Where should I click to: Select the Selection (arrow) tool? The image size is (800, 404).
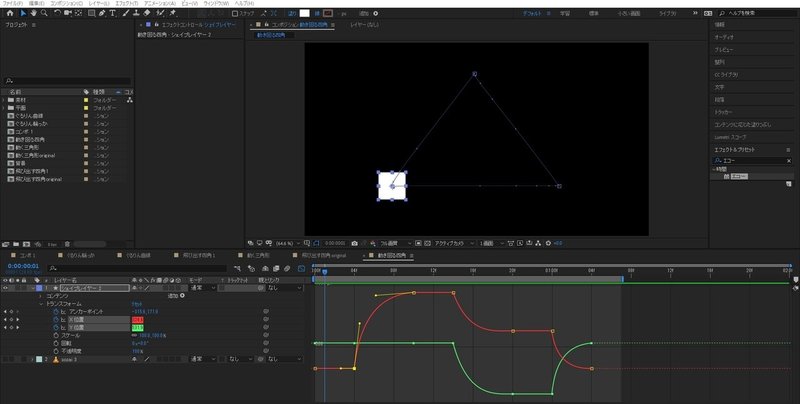tap(23, 13)
